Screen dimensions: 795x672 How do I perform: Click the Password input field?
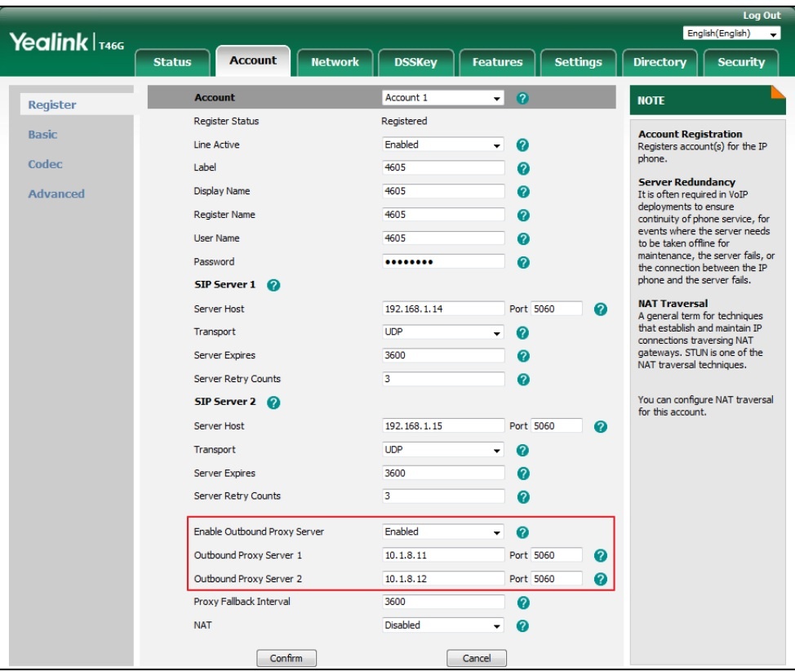point(443,262)
